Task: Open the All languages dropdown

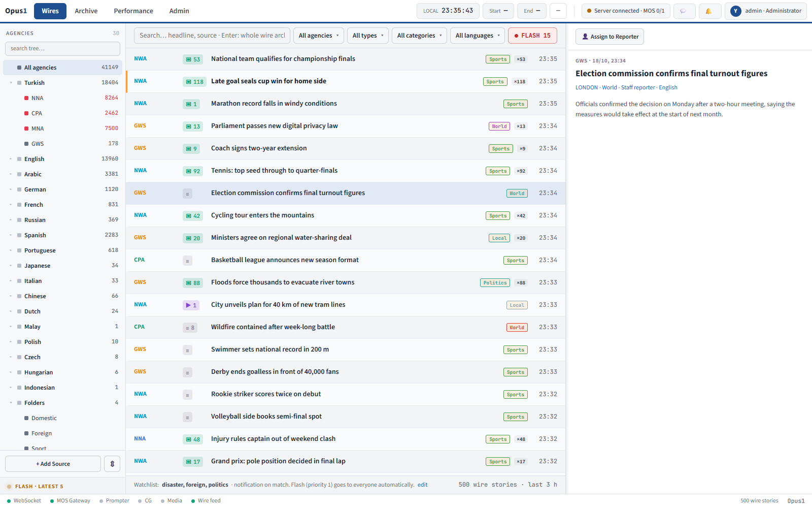Action: point(478,36)
